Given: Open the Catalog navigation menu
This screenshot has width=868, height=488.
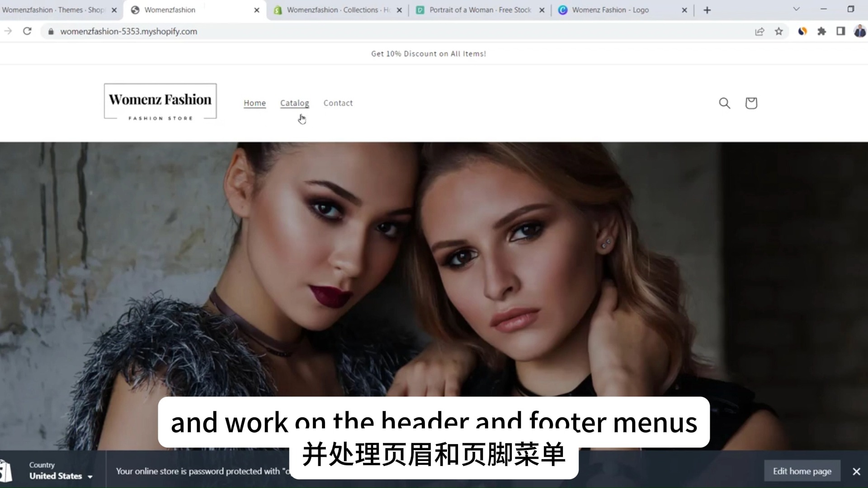Looking at the screenshot, I should click(294, 103).
